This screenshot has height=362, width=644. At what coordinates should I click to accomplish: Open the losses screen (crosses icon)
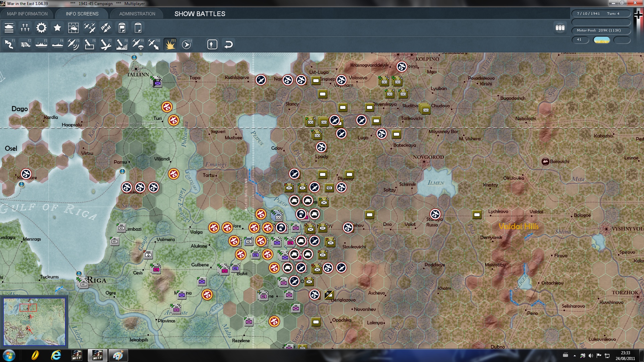(25, 28)
